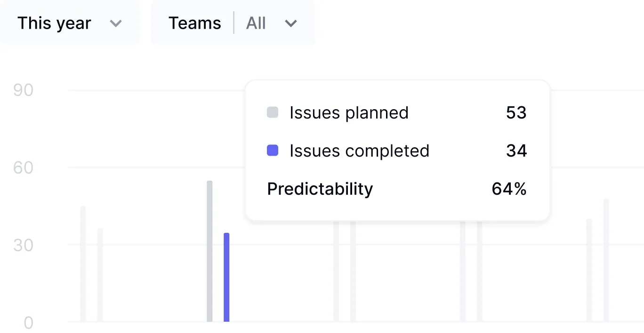Click the chevron next to This year
The height and width of the screenshot is (333, 644).
click(116, 24)
